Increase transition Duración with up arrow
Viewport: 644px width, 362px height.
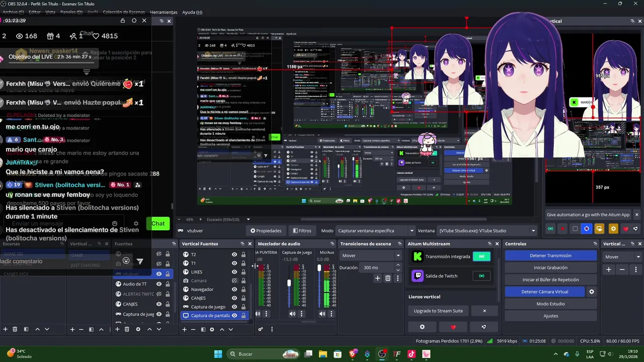[398, 265]
